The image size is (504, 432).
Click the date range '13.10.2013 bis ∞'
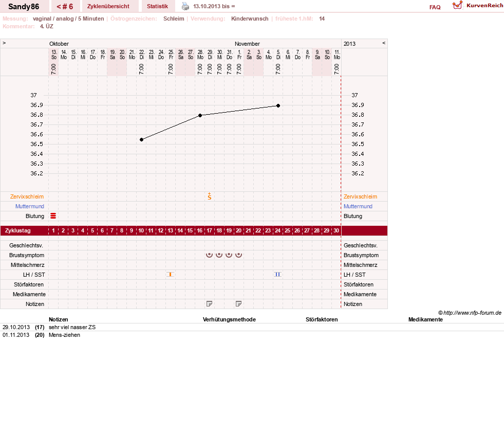click(214, 6)
